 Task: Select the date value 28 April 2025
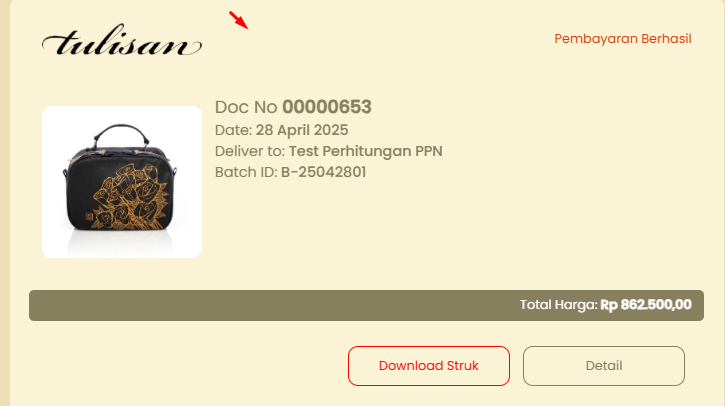pos(302,130)
